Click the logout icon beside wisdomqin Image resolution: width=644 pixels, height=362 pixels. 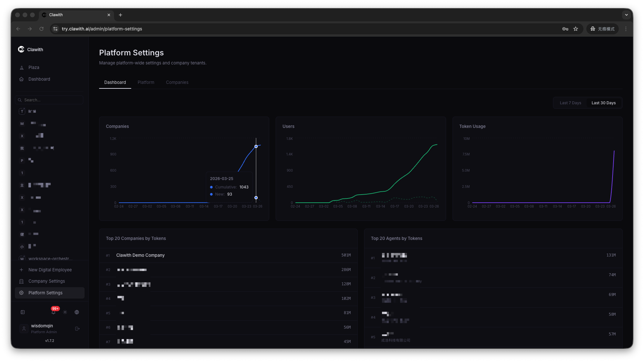pyautogui.click(x=77, y=329)
